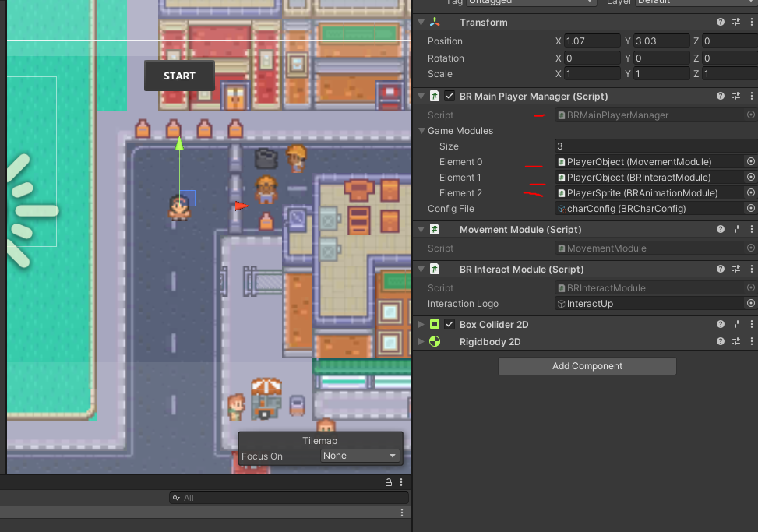Viewport: 758px width, 532px height.
Task: Open bottom panel three-dot menu beside lock
Action: pyautogui.click(x=401, y=482)
